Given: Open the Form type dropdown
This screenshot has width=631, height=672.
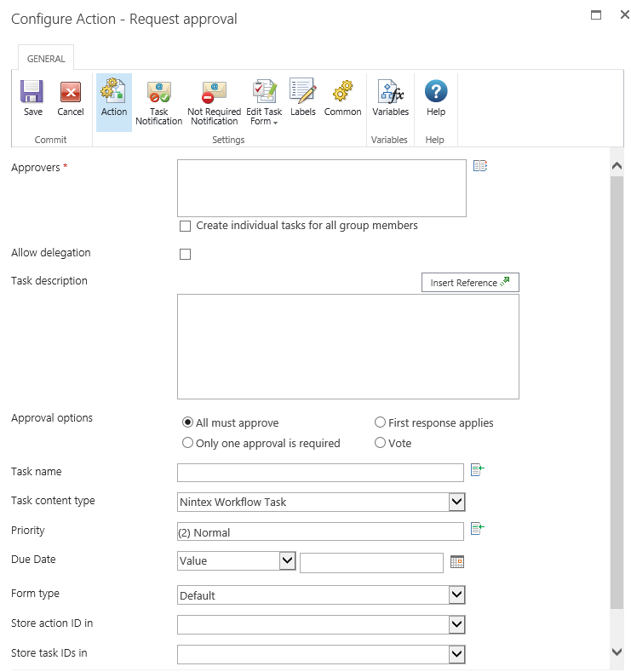Looking at the screenshot, I should point(456,595).
